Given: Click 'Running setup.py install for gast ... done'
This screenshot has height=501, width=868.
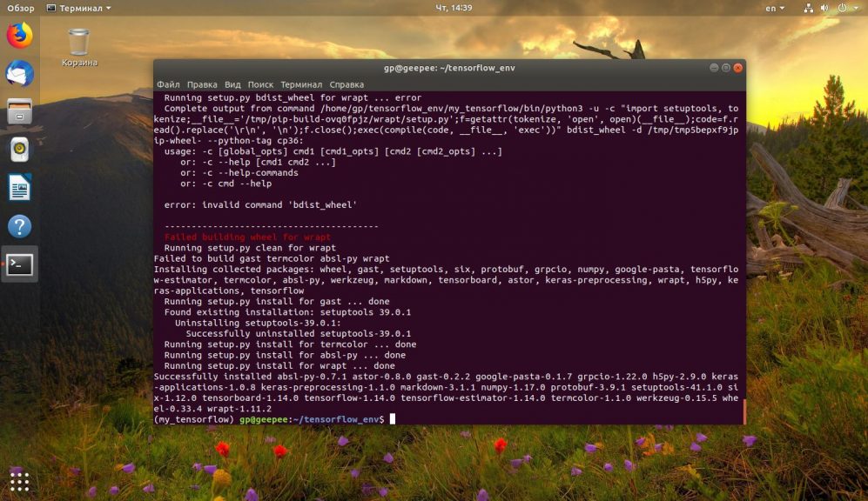Looking at the screenshot, I should click(277, 301).
